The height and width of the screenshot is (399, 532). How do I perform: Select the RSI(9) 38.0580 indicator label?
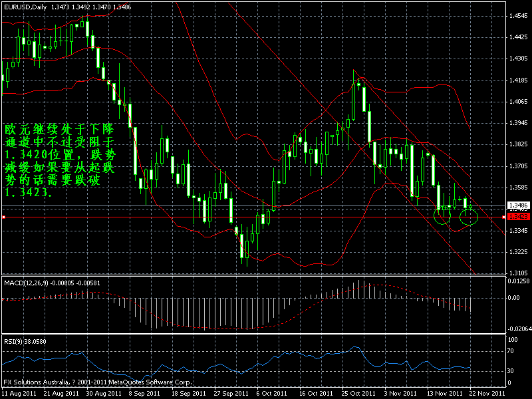pos(25,341)
